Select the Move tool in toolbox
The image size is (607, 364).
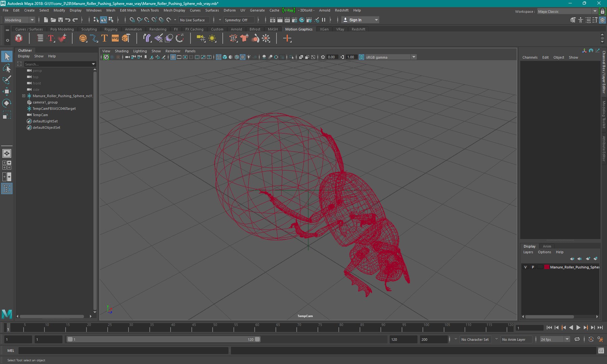pyautogui.click(x=6, y=91)
